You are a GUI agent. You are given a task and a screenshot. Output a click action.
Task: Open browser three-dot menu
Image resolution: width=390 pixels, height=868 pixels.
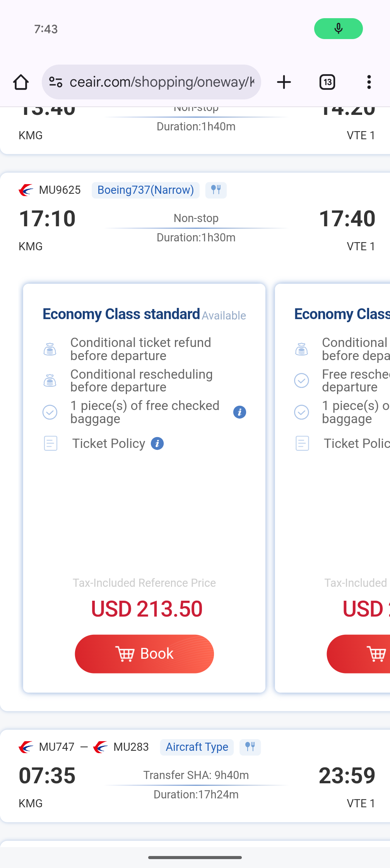coord(369,82)
